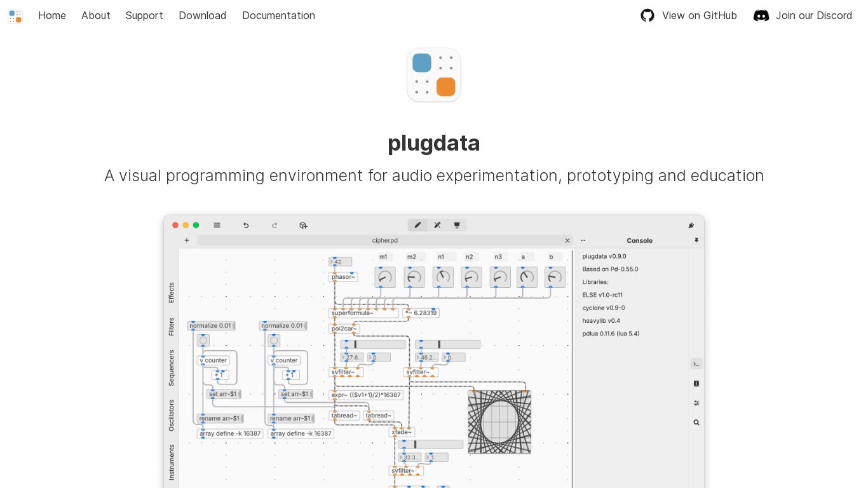This screenshot has width=868, height=488.
Task: Click Join our Discord link
Action: [803, 15]
